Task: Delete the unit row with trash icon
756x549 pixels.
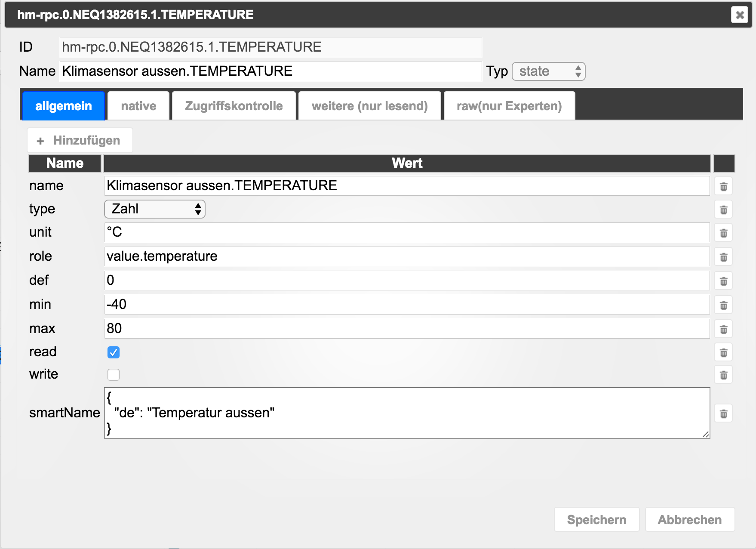Action: pos(723,233)
